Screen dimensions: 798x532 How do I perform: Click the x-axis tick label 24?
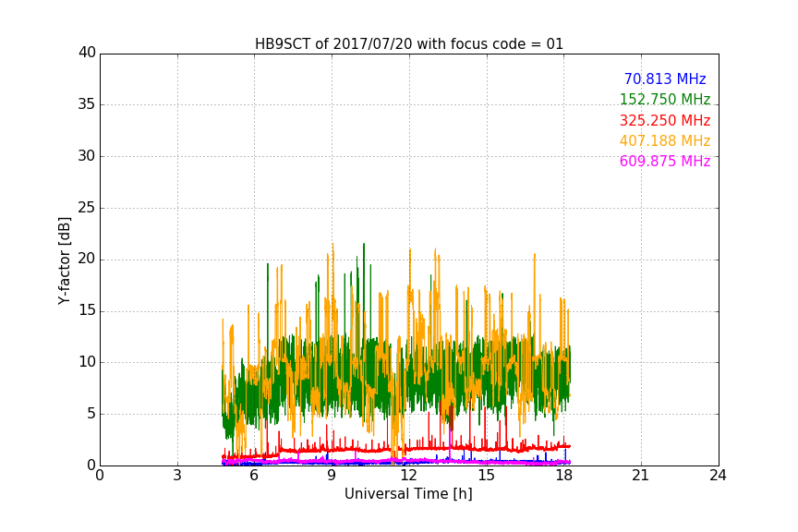click(718, 476)
